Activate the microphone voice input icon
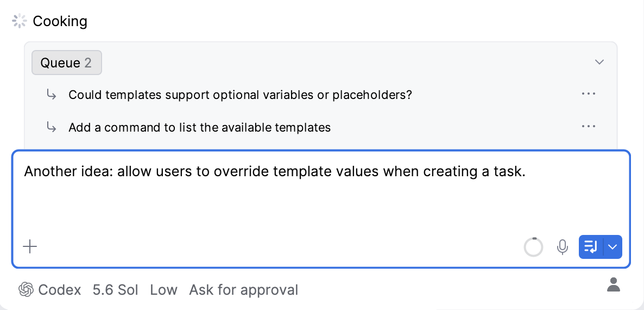This screenshot has height=310, width=644. pos(562,247)
